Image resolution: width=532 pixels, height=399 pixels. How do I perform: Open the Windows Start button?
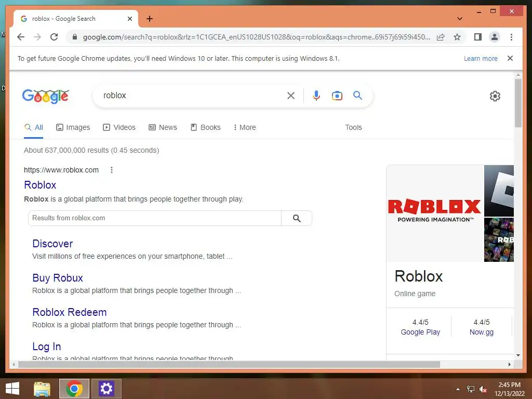[x=12, y=389]
